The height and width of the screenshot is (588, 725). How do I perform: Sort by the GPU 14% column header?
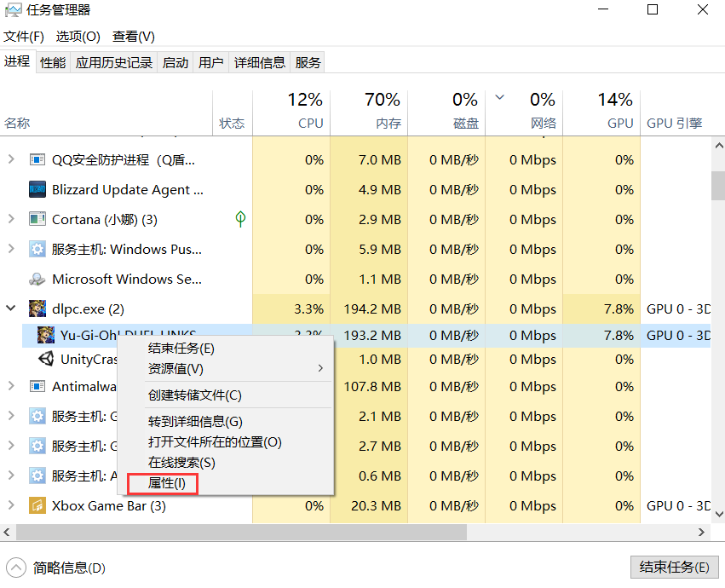(x=601, y=112)
